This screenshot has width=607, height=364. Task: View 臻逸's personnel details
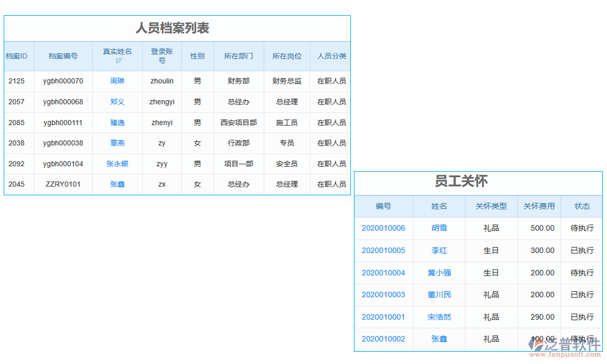[x=117, y=122]
